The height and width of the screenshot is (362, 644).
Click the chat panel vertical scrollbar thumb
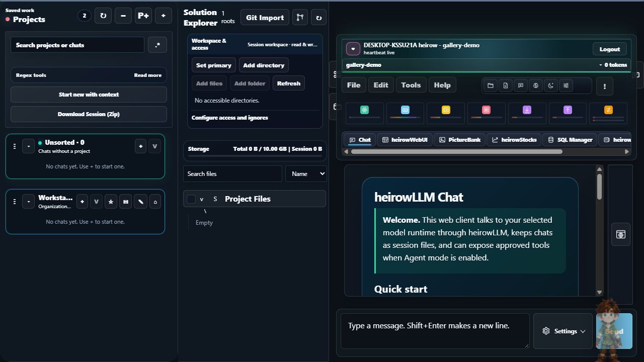coord(599,186)
